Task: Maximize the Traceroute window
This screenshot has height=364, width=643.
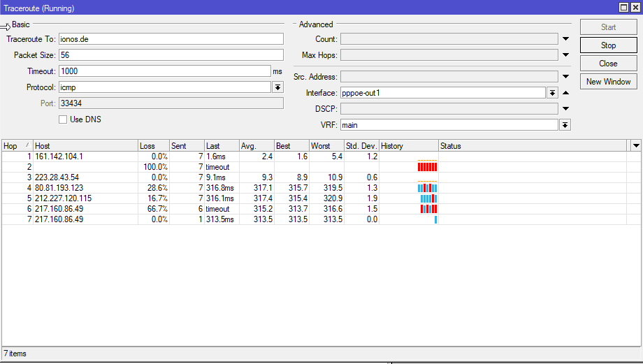Action: [623, 8]
